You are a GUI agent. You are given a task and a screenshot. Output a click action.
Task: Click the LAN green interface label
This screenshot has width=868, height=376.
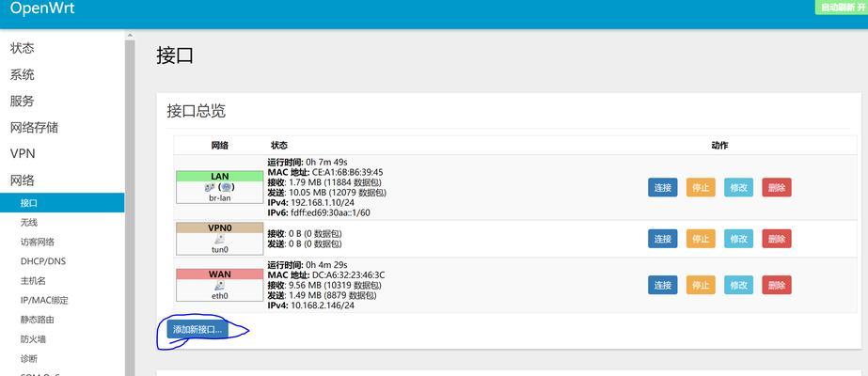point(220,177)
